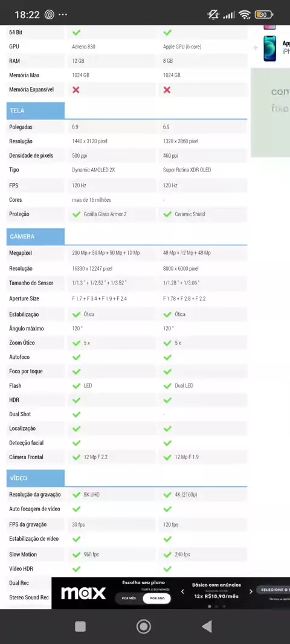Select the POR ANO billing option
The width and height of the screenshot is (290, 644).
(157, 598)
